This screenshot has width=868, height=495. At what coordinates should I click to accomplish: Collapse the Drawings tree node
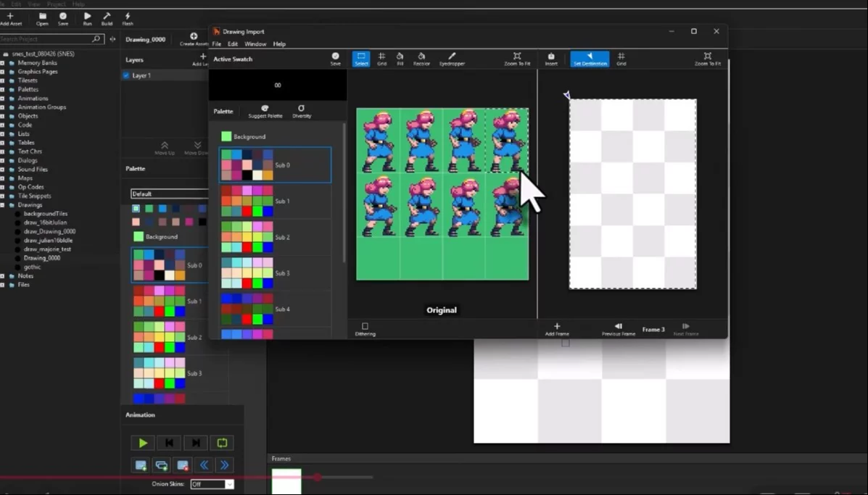(3, 204)
